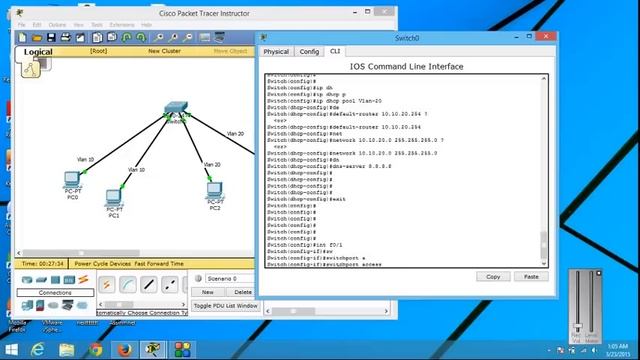
Task: Choose the Hubs device category icon
Action: (56, 280)
